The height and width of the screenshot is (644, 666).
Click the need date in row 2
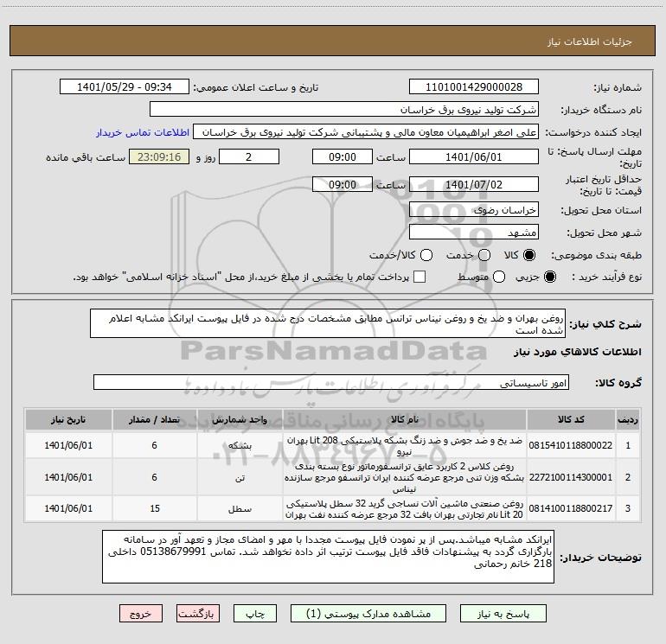68,477
